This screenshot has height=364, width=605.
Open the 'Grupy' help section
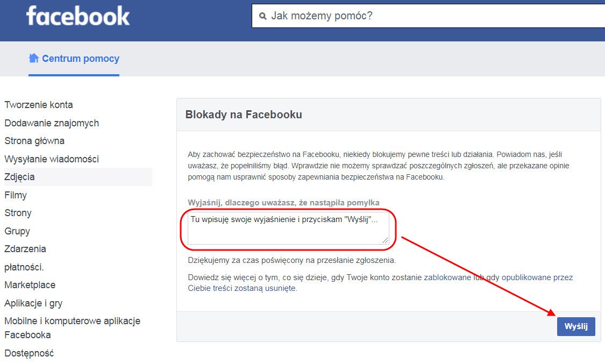pos(17,231)
